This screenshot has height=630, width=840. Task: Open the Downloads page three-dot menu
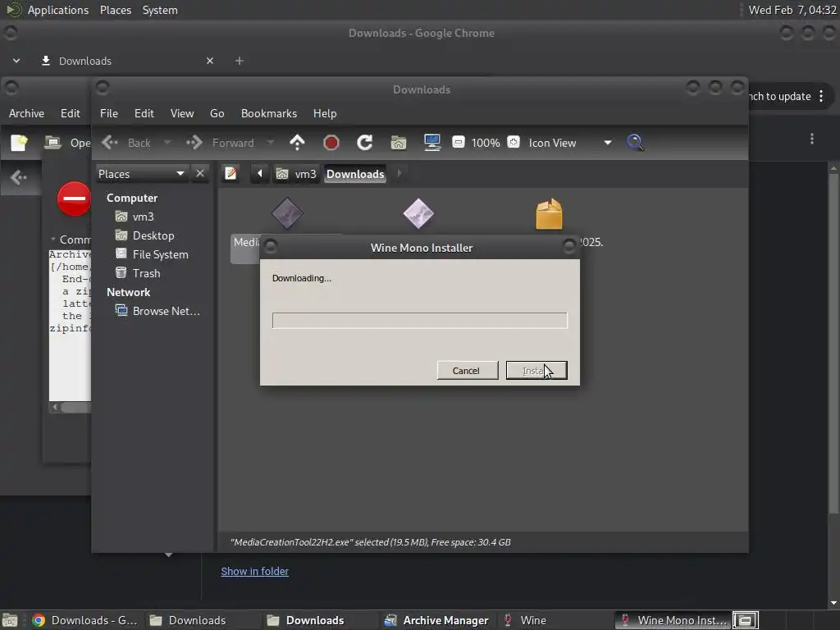pyautogui.click(x=812, y=139)
